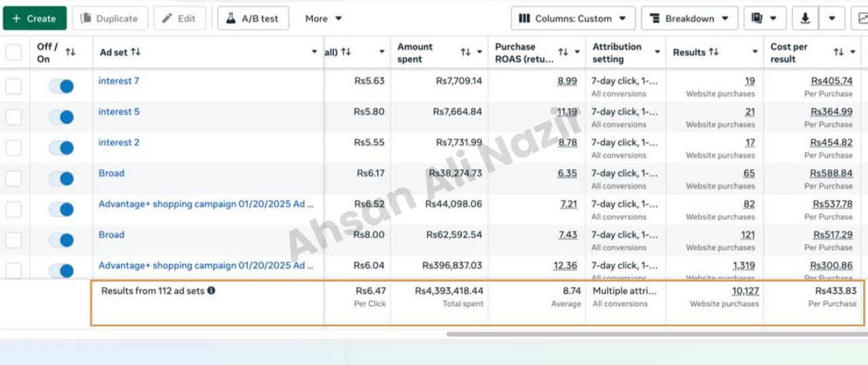868x365 pixels.
Task: Click the 8.99 ROAS value for interest 7
Action: coord(567,81)
